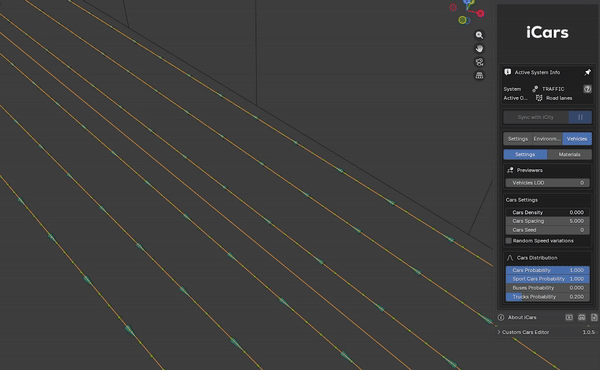Viewport: 600px width, 370px height.
Task: Click the red X axis gizmo handle
Action: [x=480, y=14]
